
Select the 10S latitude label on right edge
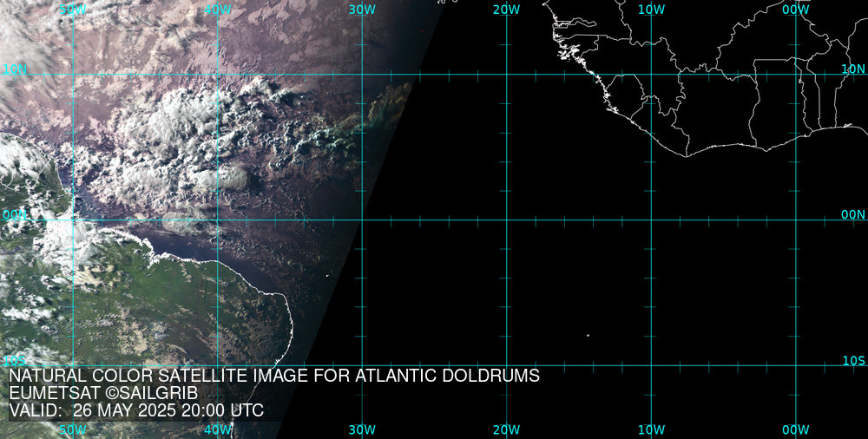click(x=853, y=361)
